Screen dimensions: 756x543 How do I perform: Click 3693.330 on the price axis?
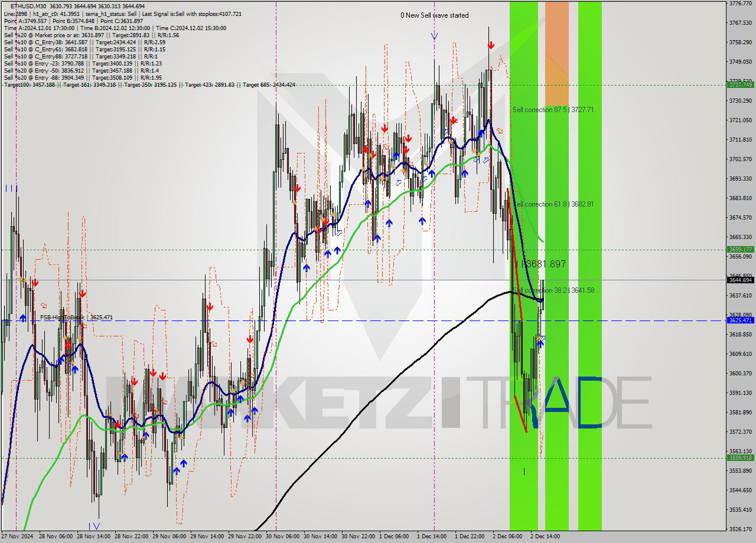741,178
